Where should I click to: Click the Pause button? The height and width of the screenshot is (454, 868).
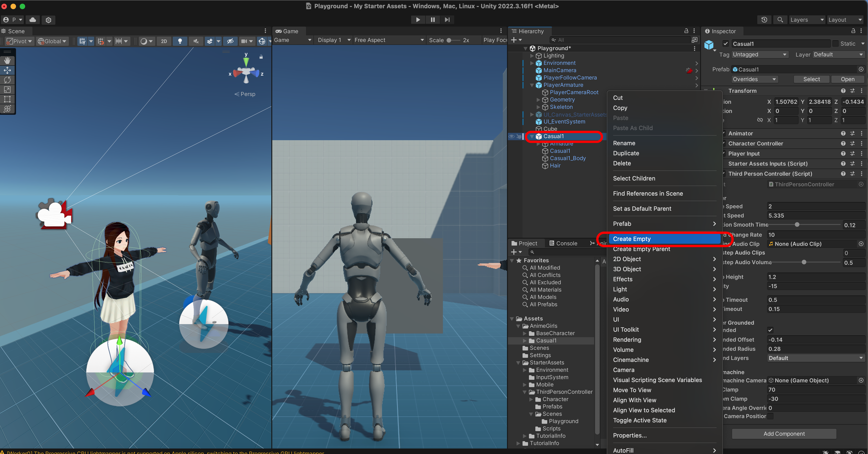(x=433, y=20)
